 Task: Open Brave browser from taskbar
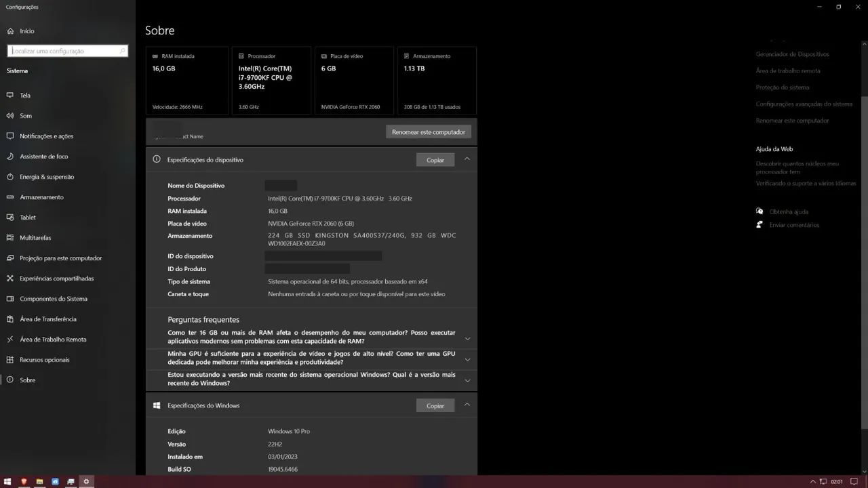tap(24, 482)
